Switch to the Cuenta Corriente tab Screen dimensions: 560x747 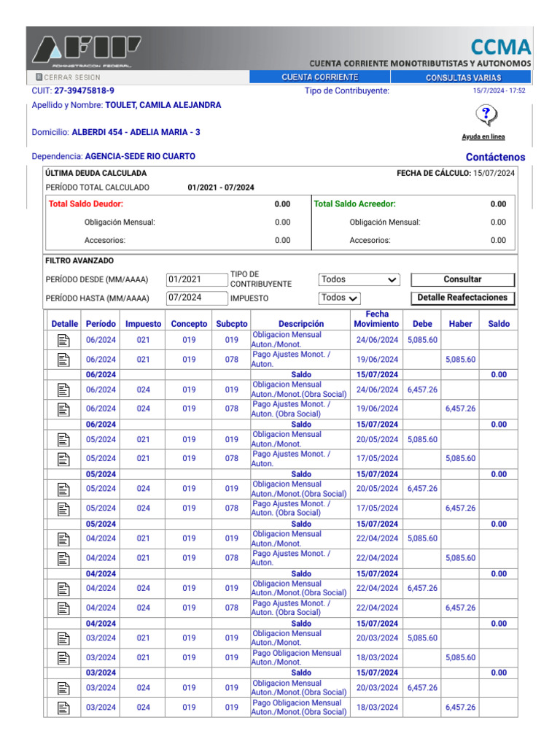(320, 77)
